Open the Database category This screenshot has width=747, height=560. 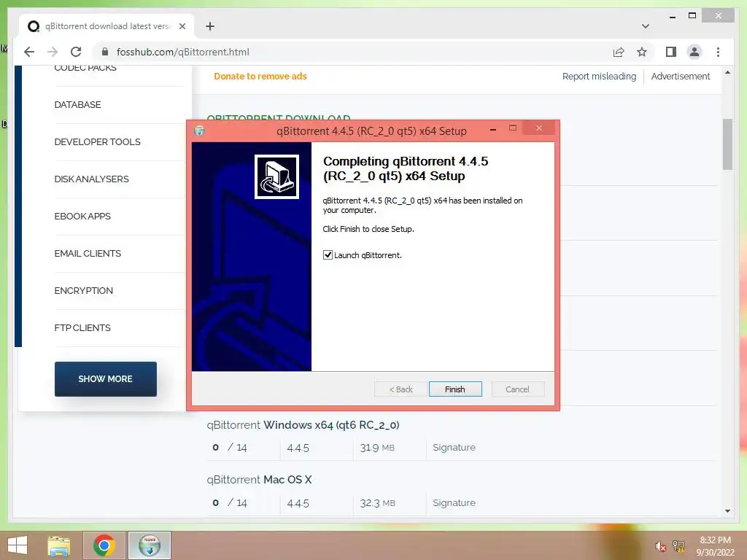(77, 105)
